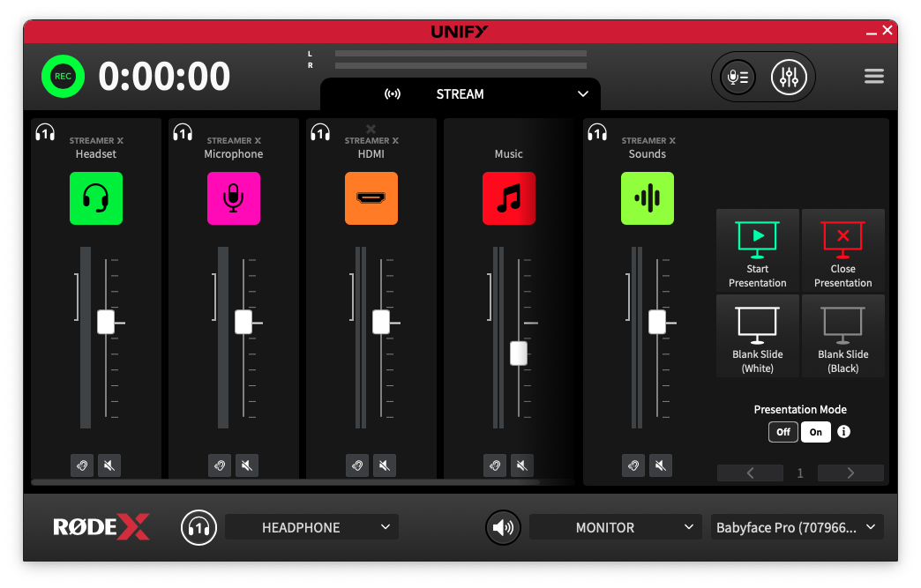Image resolution: width=921 pixels, height=588 pixels.
Task: Mute the HDMI channel
Action: pos(384,466)
